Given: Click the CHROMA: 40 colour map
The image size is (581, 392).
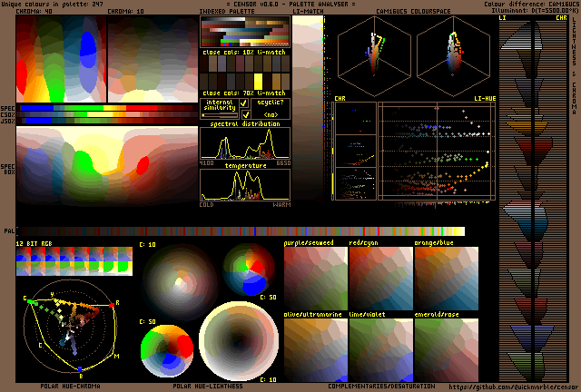Looking at the screenshot, I should click(61, 59).
